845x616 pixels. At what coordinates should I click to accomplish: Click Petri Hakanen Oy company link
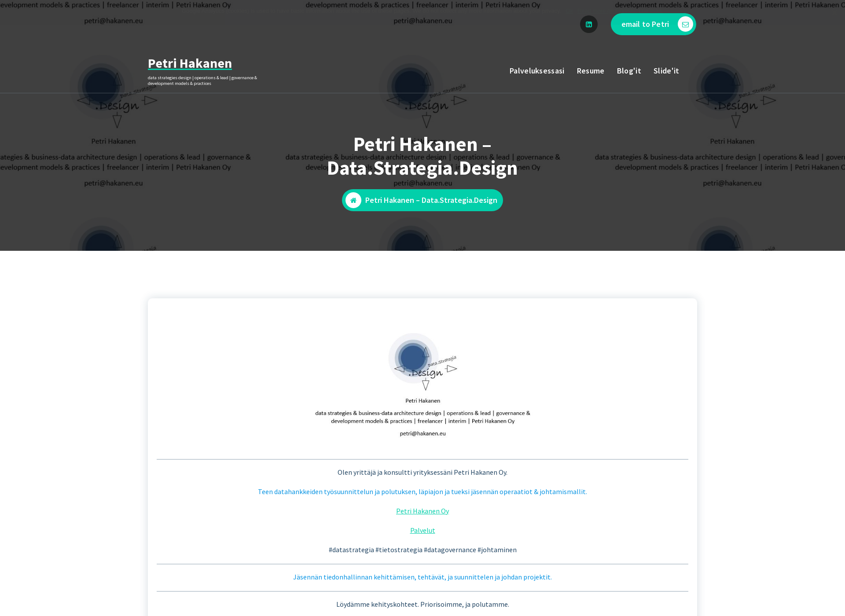(422, 510)
